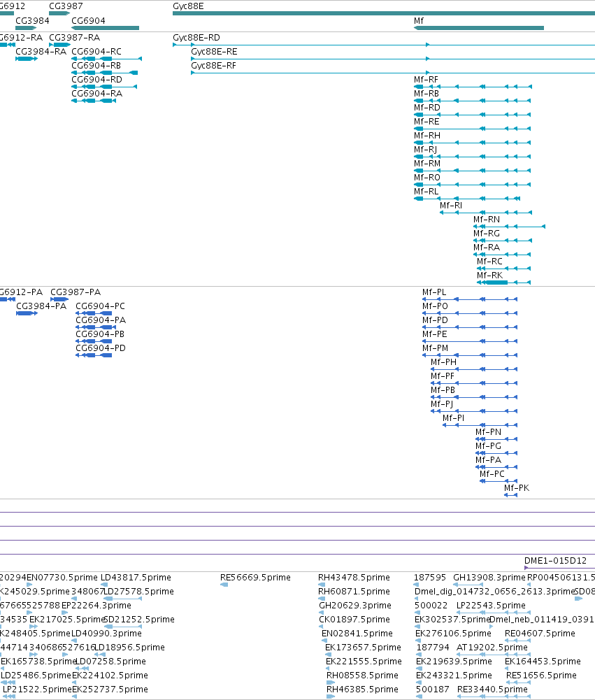The height and width of the screenshot is (700, 595).
Task: Click transcript label Mf-RM
Action: (426, 164)
